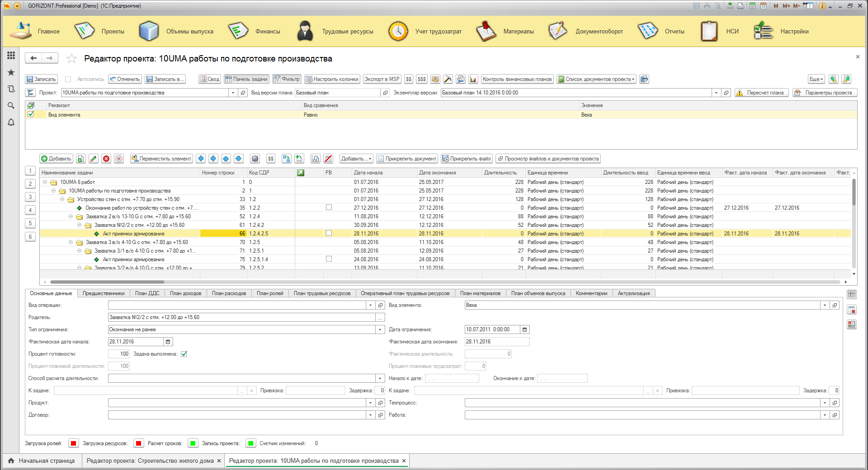Open the search icon in left sidebar
This screenshot has height=470, width=868.
tap(11, 106)
